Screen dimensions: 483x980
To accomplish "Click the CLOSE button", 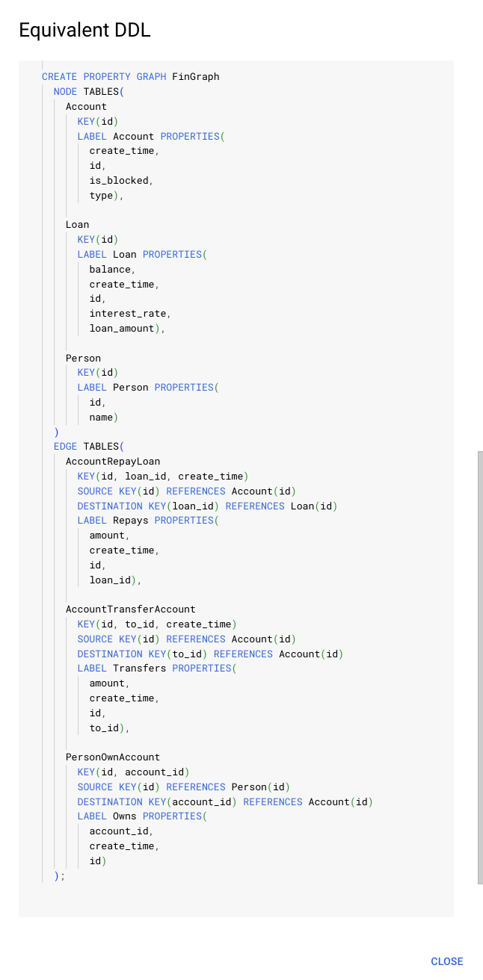I will [x=446, y=961].
